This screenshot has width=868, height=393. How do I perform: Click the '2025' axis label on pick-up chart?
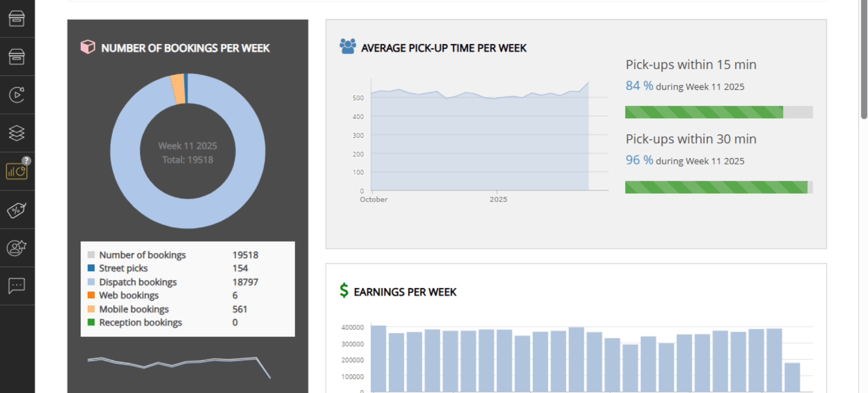point(498,199)
